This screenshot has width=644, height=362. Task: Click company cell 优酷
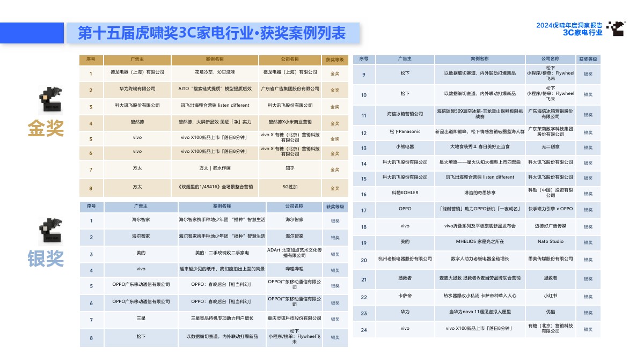point(550,312)
